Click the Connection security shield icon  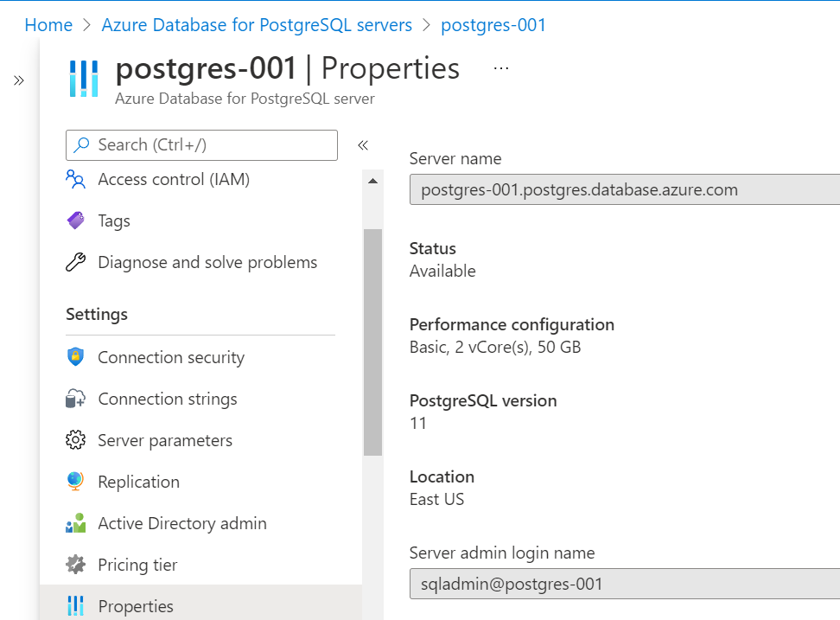76,357
